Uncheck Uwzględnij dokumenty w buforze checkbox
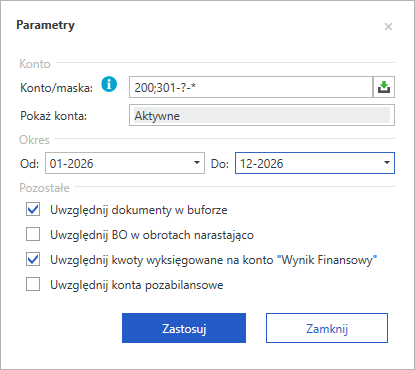The height and width of the screenshot is (370, 415). 33,210
